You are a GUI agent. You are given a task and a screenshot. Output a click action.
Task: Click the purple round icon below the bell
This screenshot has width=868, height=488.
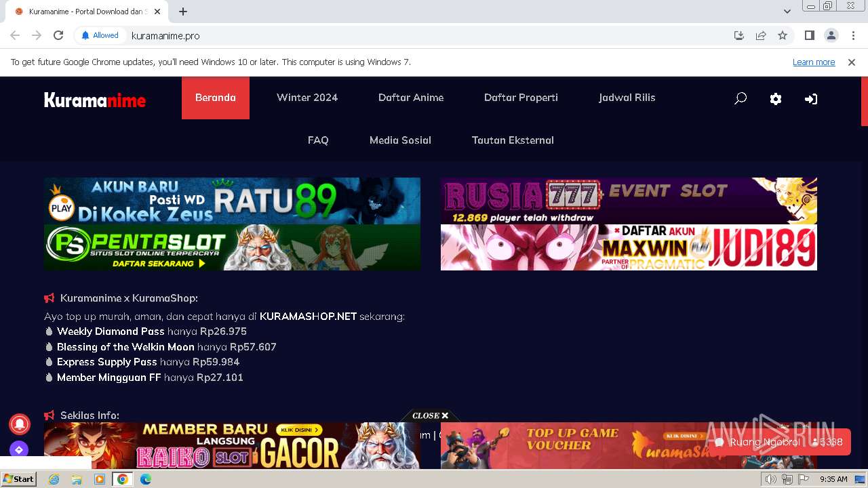(19, 449)
